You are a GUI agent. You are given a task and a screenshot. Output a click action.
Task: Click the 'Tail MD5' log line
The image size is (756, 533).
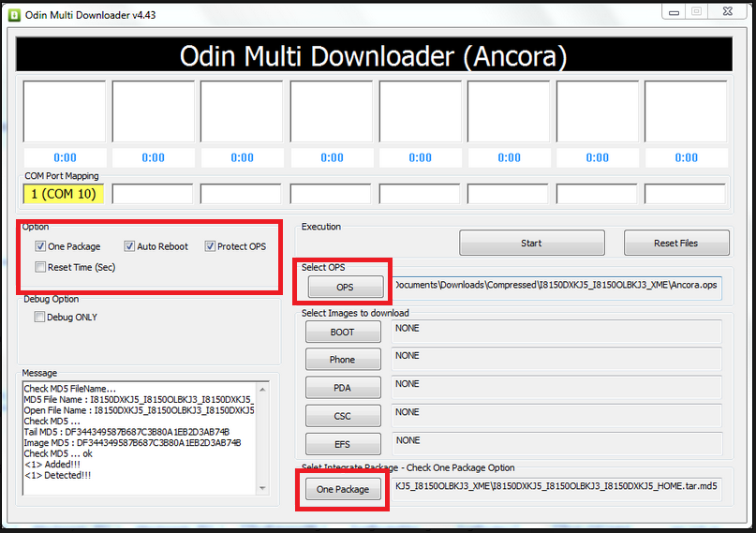pyautogui.click(x=126, y=432)
